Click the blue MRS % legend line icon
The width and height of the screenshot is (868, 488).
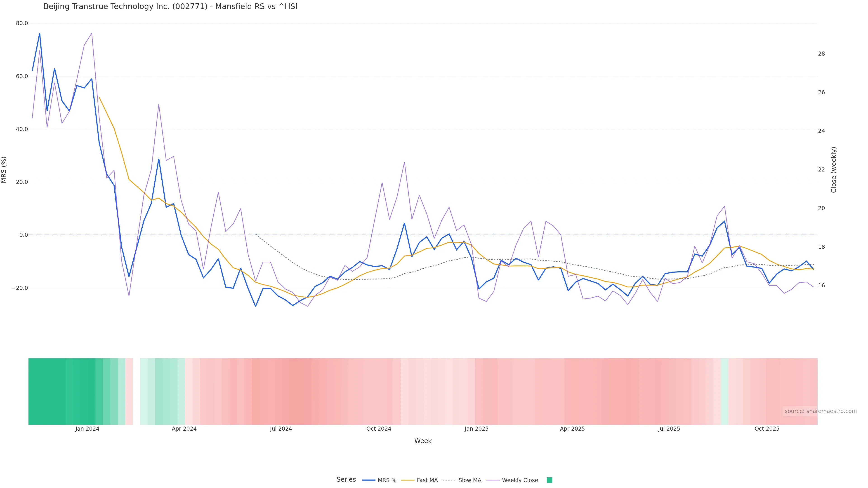(x=369, y=480)
